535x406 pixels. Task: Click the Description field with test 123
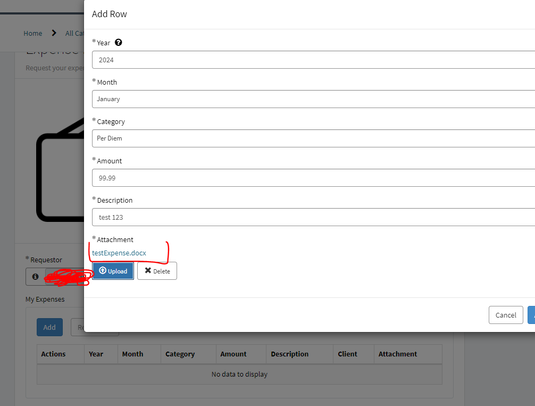[x=313, y=217]
